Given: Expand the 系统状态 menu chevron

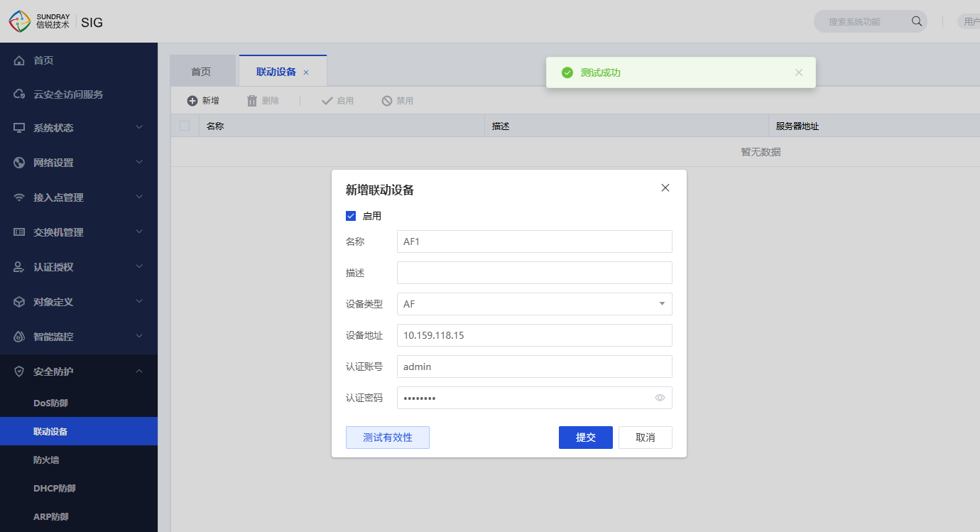Looking at the screenshot, I should (139, 127).
